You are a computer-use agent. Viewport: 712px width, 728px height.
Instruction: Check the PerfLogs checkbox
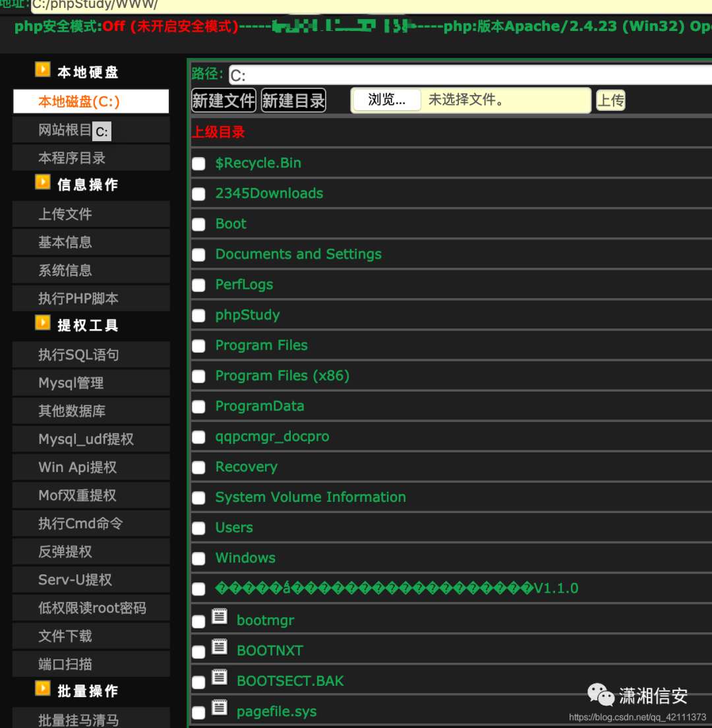pos(198,285)
